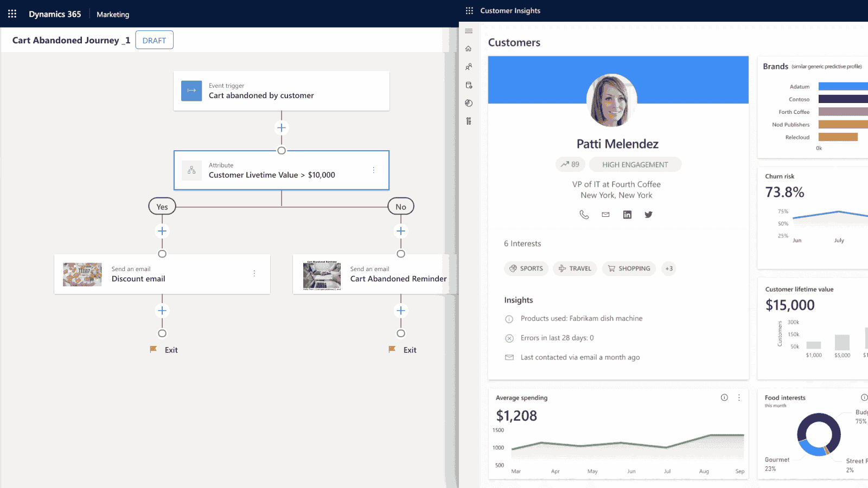This screenshot has height=488, width=868.
Task: Add a step below the event trigger
Action: (282, 128)
